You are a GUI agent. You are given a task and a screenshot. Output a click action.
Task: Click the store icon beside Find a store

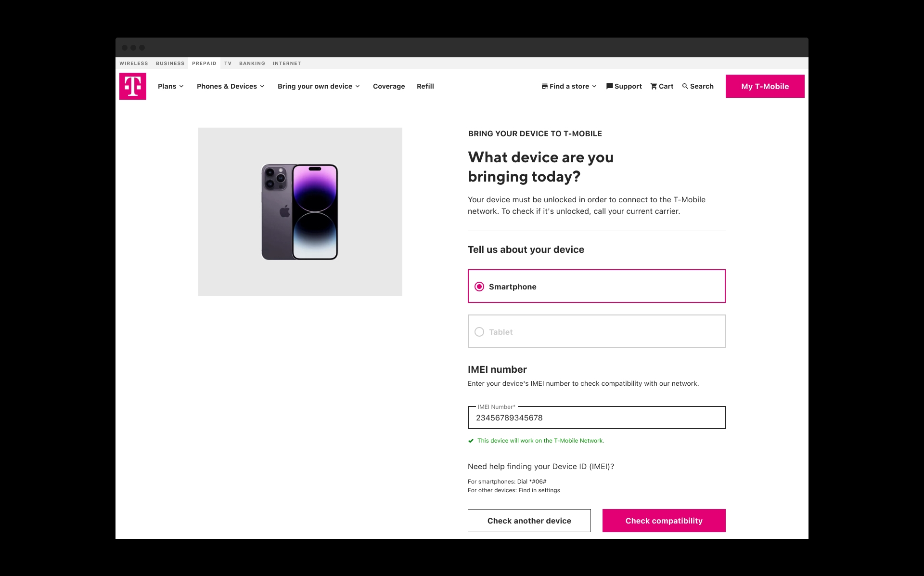544,86
